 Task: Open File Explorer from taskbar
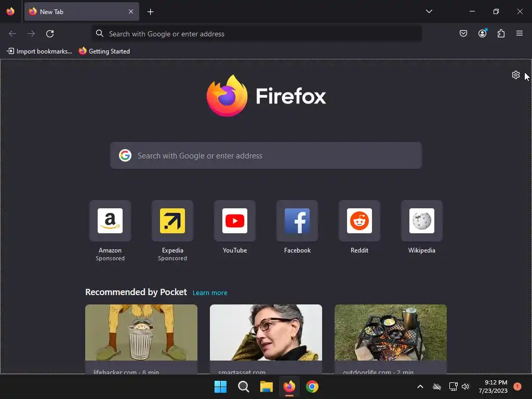pos(267,387)
